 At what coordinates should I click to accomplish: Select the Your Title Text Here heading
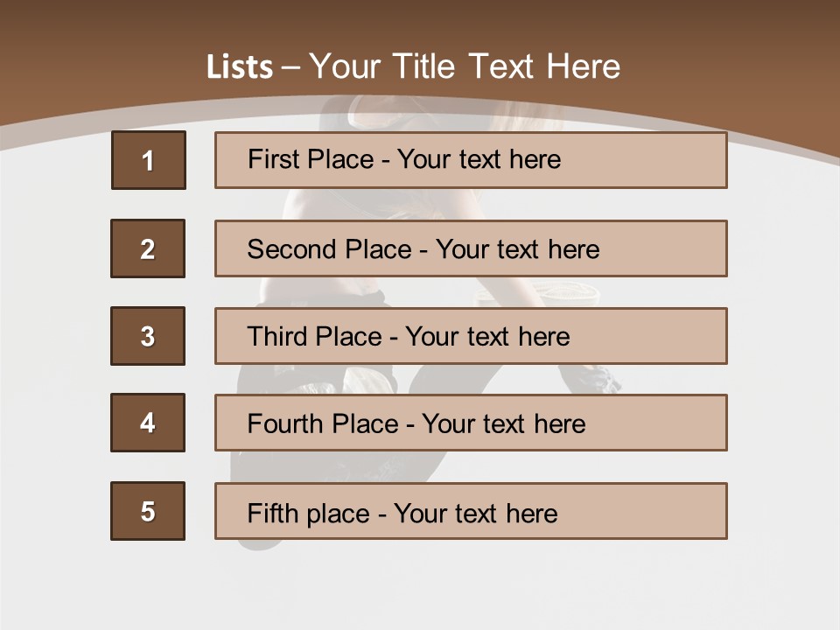[465, 66]
